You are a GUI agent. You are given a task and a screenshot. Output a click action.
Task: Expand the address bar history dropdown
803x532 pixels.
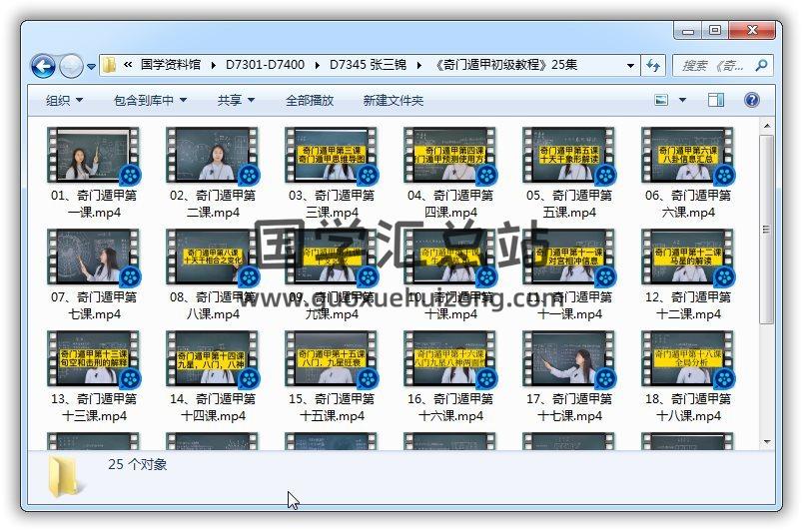coord(630,66)
